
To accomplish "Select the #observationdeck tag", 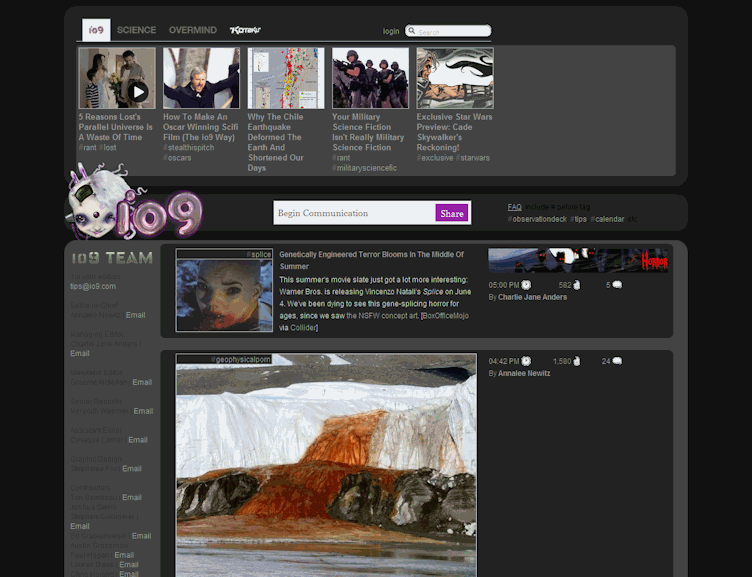I will pyautogui.click(x=537, y=219).
